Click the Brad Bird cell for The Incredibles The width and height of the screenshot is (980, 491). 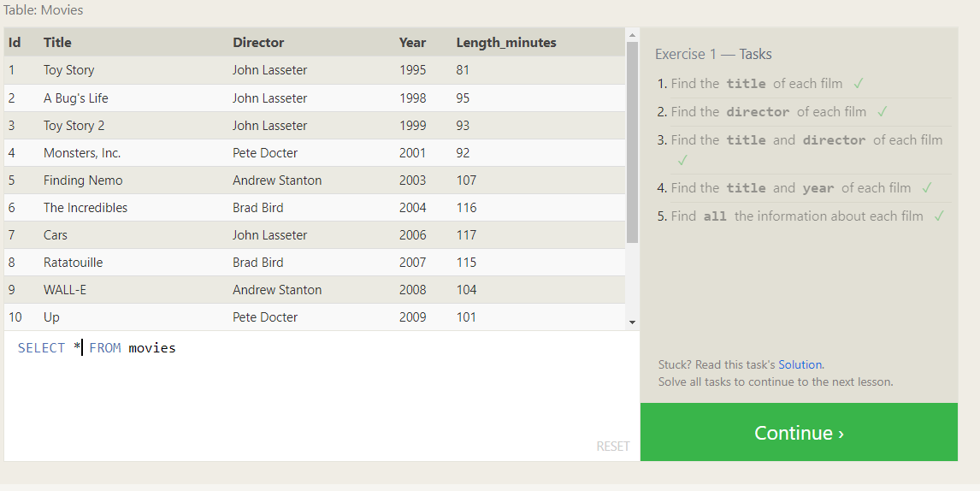point(257,208)
